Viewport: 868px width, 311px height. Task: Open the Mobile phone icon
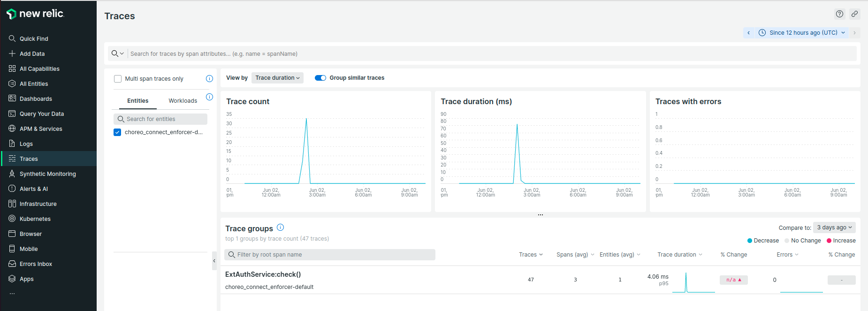pos(12,249)
